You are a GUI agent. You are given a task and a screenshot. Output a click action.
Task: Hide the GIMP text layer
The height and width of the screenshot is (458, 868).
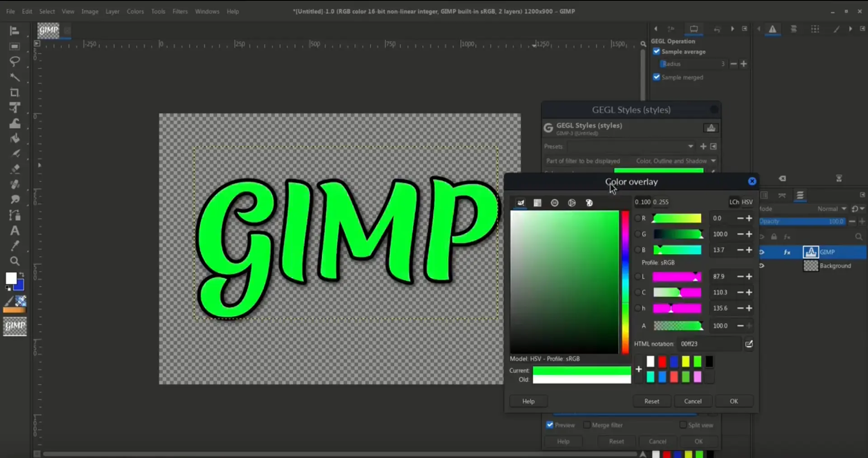coord(762,252)
